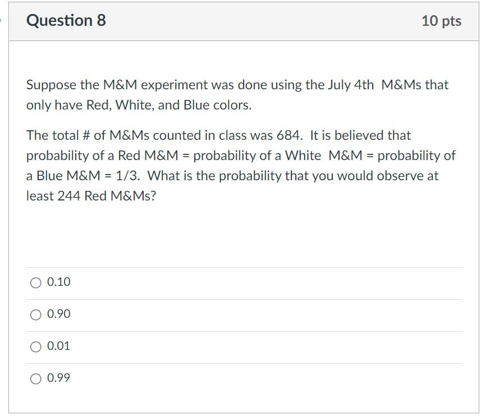Viewport: 504px width, 420px height.
Task: Select the 0.10 answer option
Action: pos(35,282)
